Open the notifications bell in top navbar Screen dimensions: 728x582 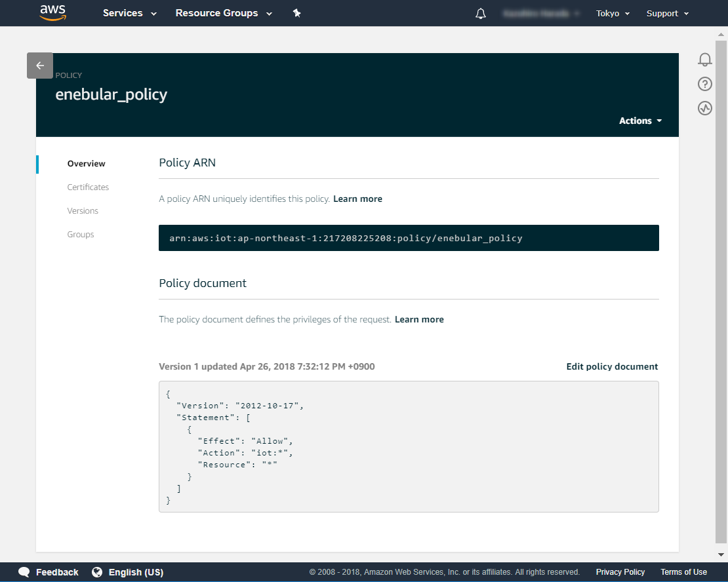coord(481,14)
